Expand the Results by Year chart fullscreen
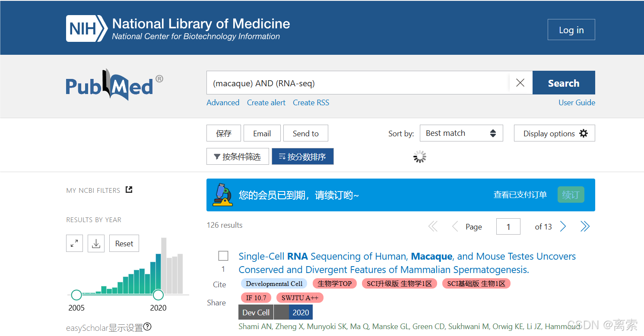 tap(74, 243)
